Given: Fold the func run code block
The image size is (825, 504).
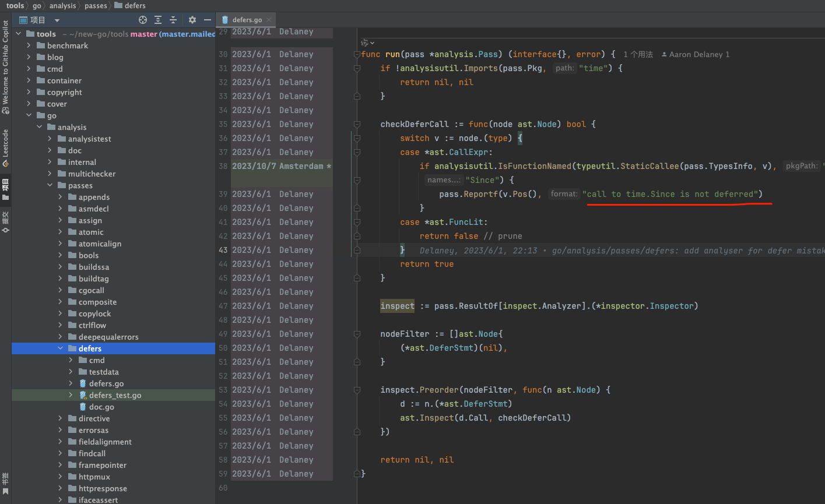Looking at the screenshot, I should 357,54.
